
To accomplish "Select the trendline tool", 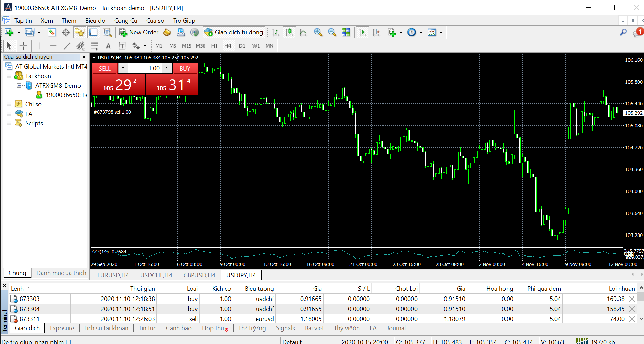I will [67, 46].
